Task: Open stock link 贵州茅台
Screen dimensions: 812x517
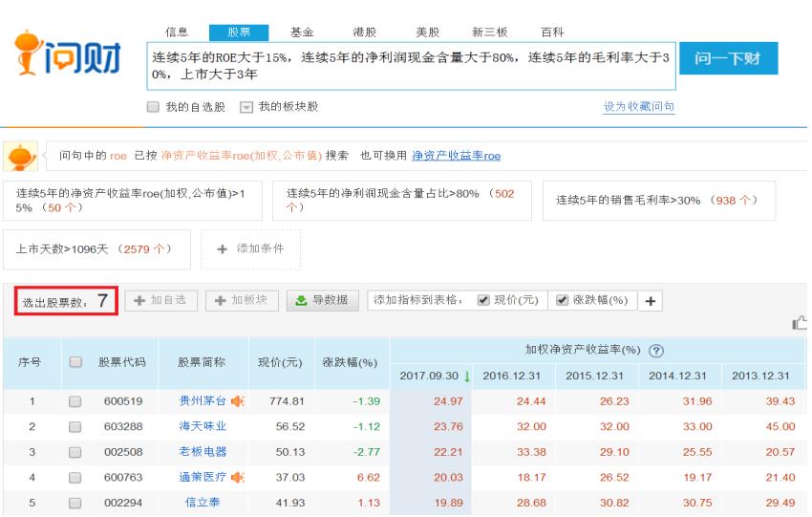Action: pos(203,401)
